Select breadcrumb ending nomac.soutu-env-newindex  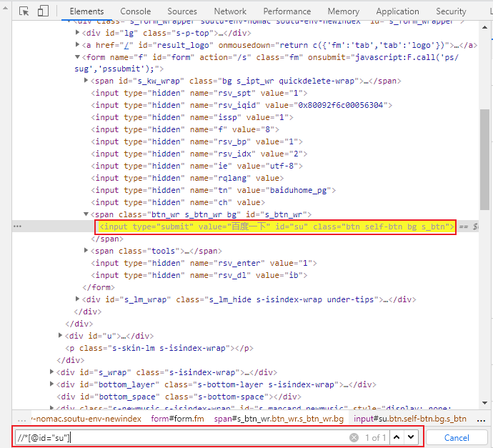86,419
